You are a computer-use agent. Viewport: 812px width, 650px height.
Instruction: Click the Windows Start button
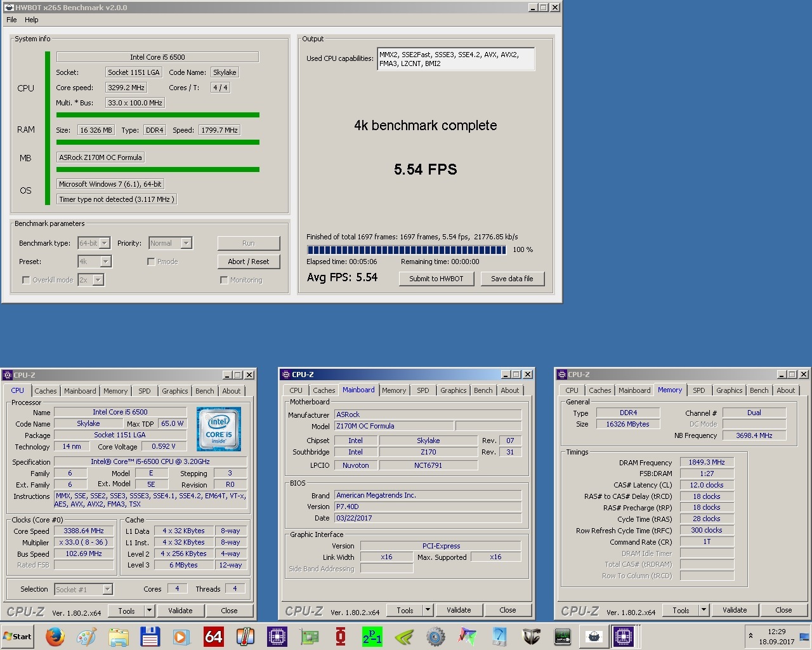click(18, 636)
